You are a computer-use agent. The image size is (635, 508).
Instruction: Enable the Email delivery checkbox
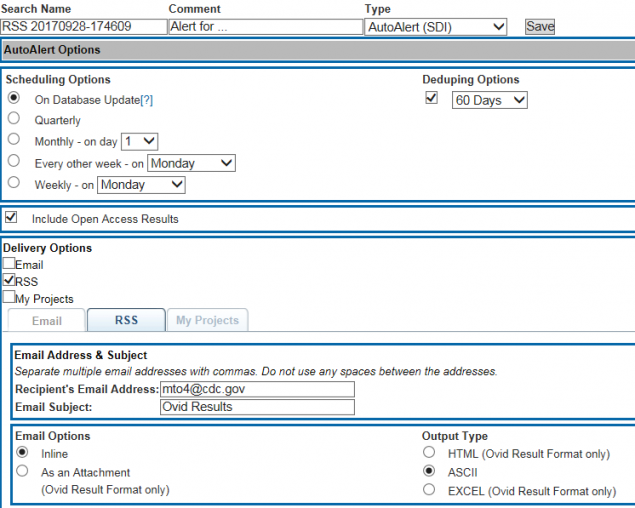click(x=9, y=265)
